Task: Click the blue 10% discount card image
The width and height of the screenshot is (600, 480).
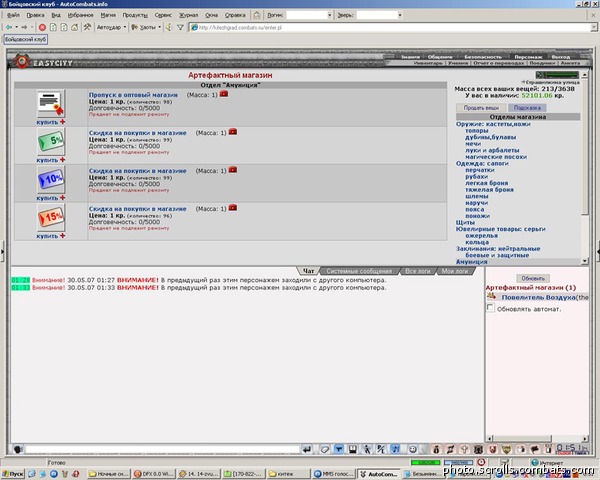Action: pyautogui.click(x=51, y=180)
